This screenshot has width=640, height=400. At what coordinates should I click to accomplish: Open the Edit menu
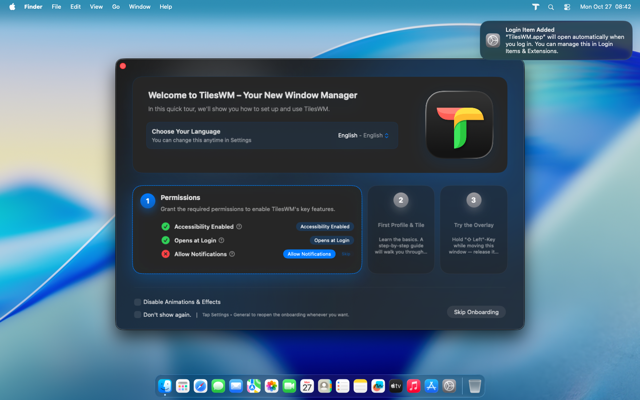tap(76, 7)
